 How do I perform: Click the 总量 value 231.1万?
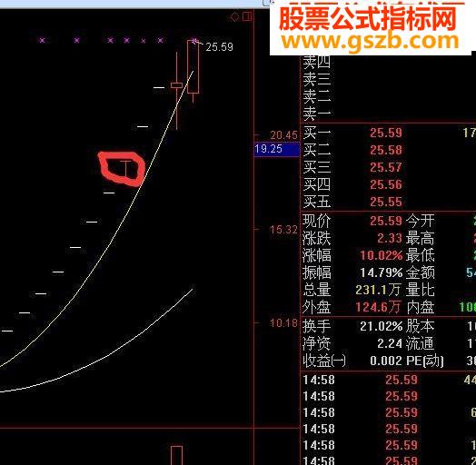(378, 290)
